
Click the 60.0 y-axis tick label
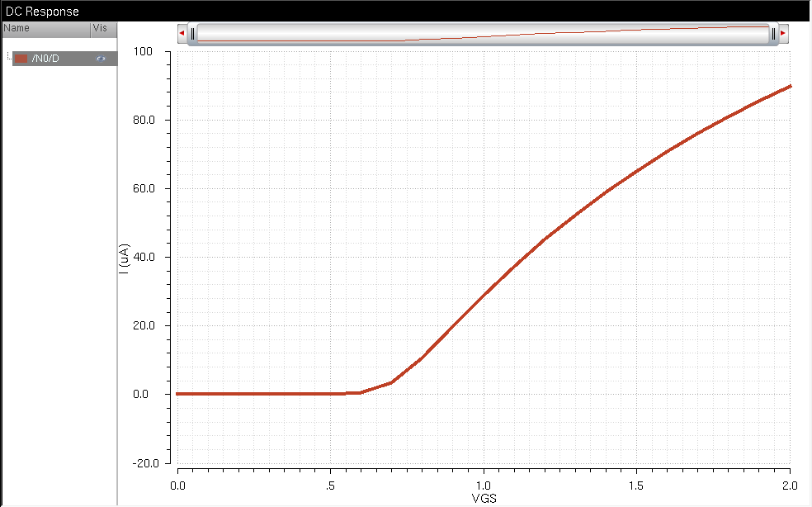click(144, 189)
